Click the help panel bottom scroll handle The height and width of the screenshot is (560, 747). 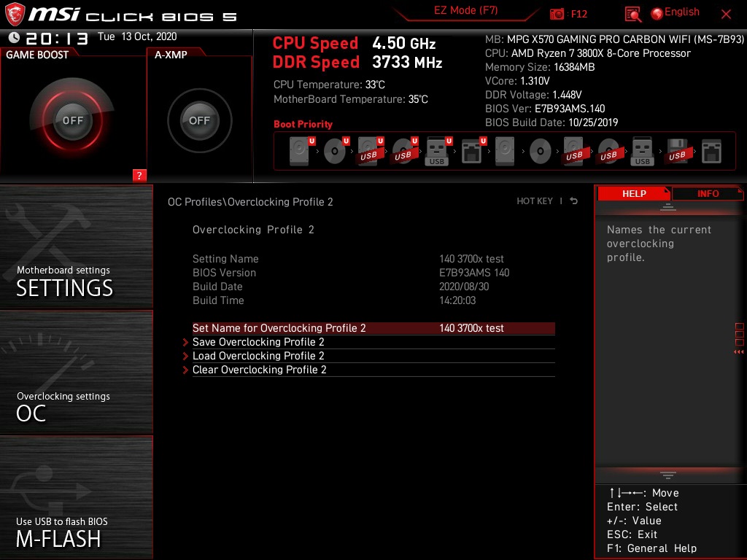click(x=668, y=475)
